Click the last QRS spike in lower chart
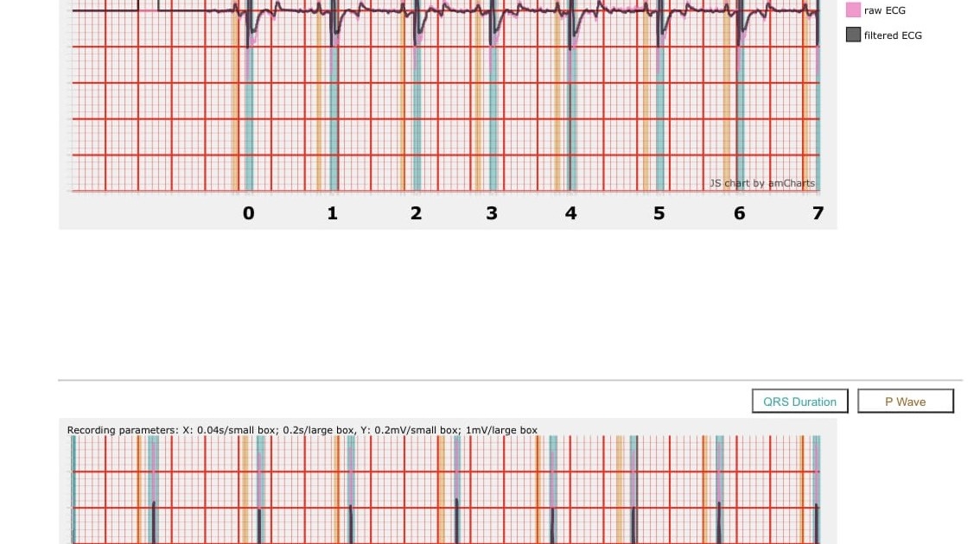The height and width of the screenshot is (544, 980). 816,522
